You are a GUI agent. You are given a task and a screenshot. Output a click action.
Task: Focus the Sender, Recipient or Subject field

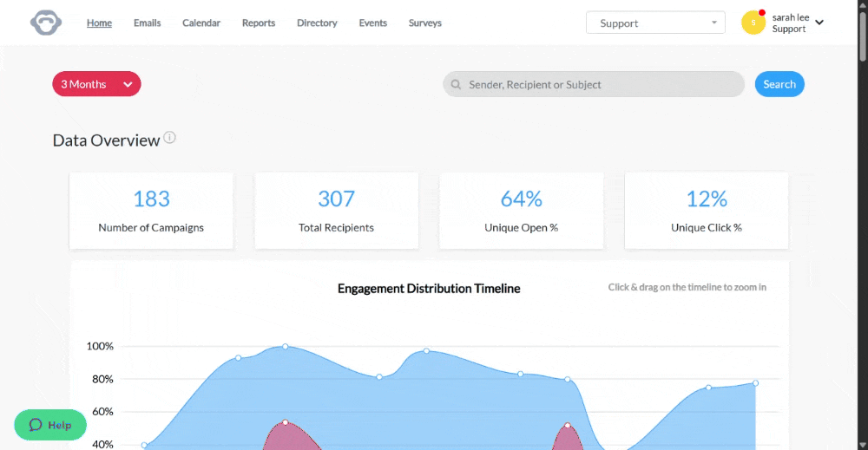point(594,84)
